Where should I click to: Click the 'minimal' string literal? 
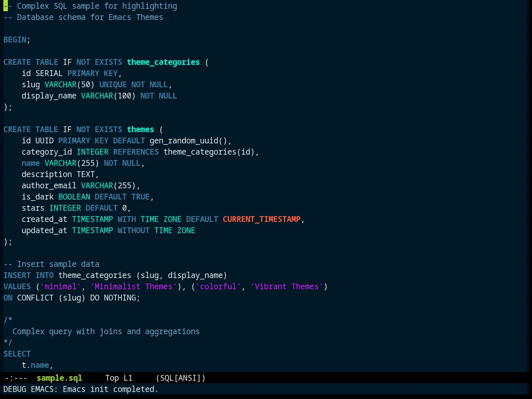[x=60, y=286]
